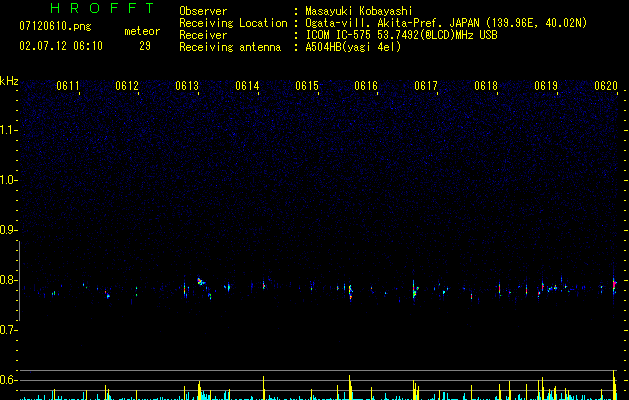Viewport: 629px width, 400px height.
Task: Click the 0611 time marker
Action: click(x=67, y=86)
